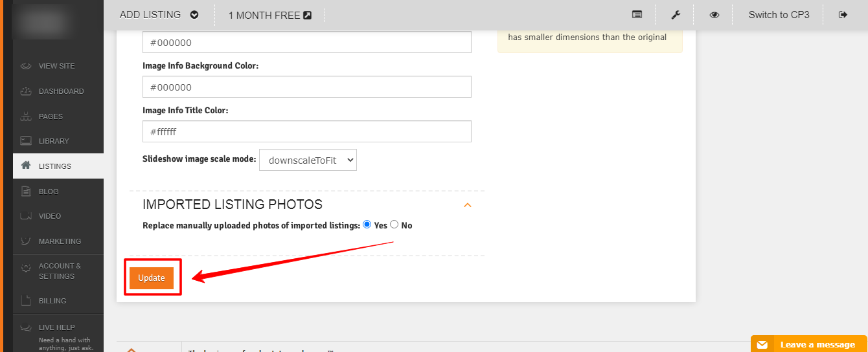Click the envelope icon on Leave a message
868x352 pixels.
click(762, 344)
